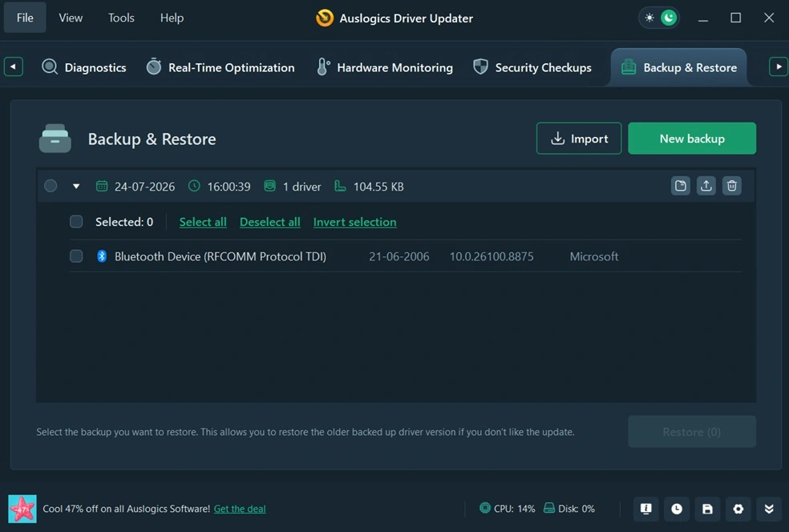The width and height of the screenshot is (789, 532).
Task: Open backup folder icon for 24-07-2026 backup
Action: click(x=680, y=186)
